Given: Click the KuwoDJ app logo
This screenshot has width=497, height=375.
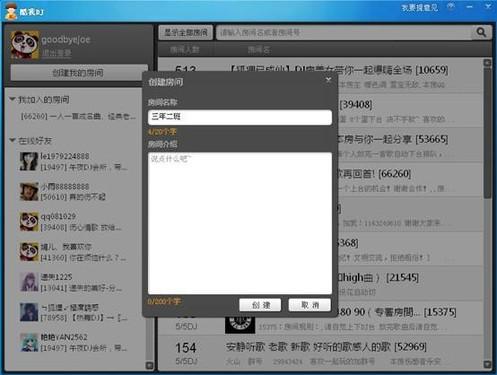Looking at the screenshot, I should point(11,11).
